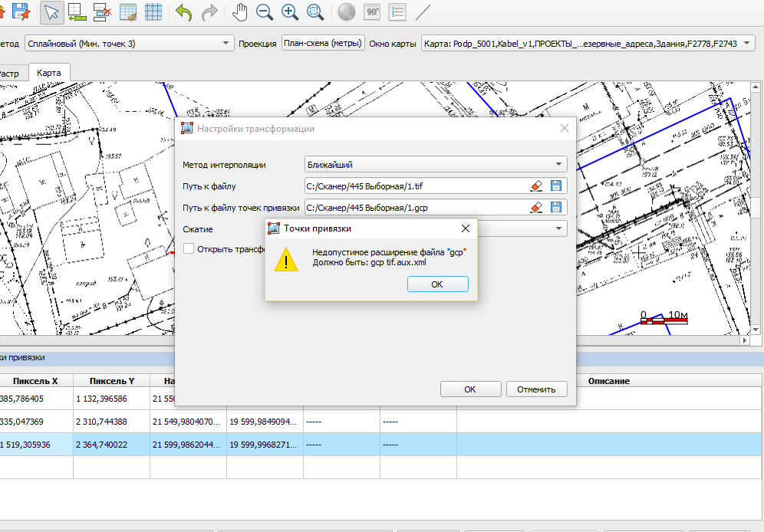
Task: Click the 'План-схема (метры)' projection button
Action: coord(323,44)
